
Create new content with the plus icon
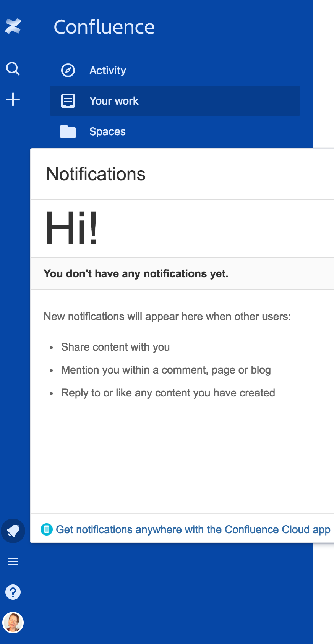(13, 99)
